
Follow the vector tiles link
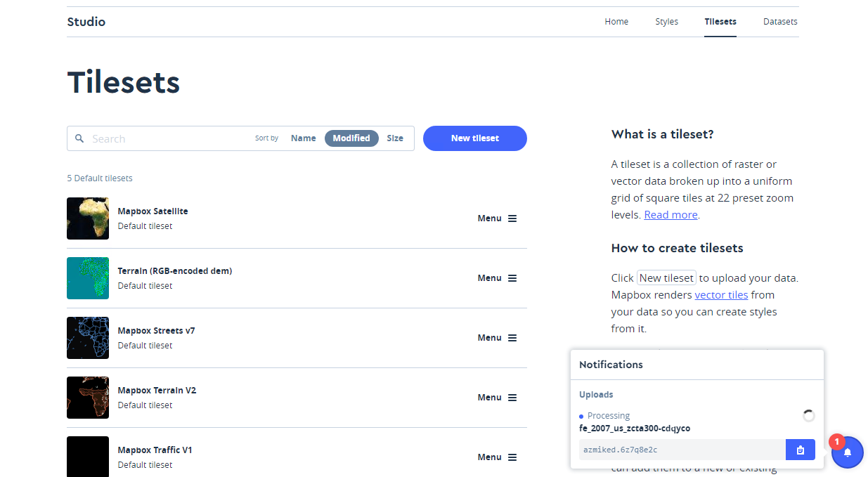pyautogui.click(x=721, y=295)
